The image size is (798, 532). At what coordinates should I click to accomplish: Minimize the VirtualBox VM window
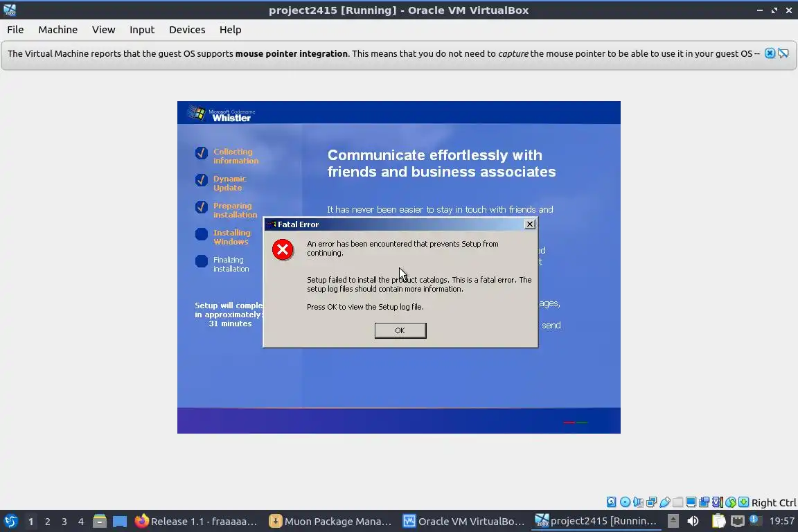pos(760,10)
